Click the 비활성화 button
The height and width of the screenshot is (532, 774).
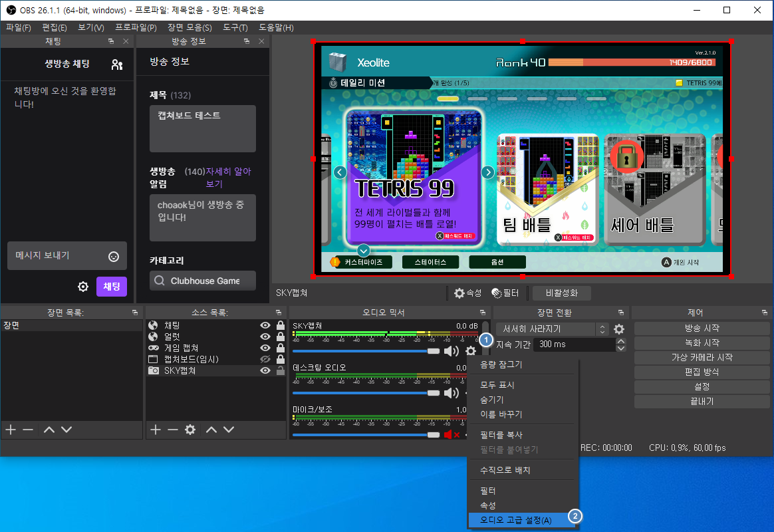coord(561,293)
